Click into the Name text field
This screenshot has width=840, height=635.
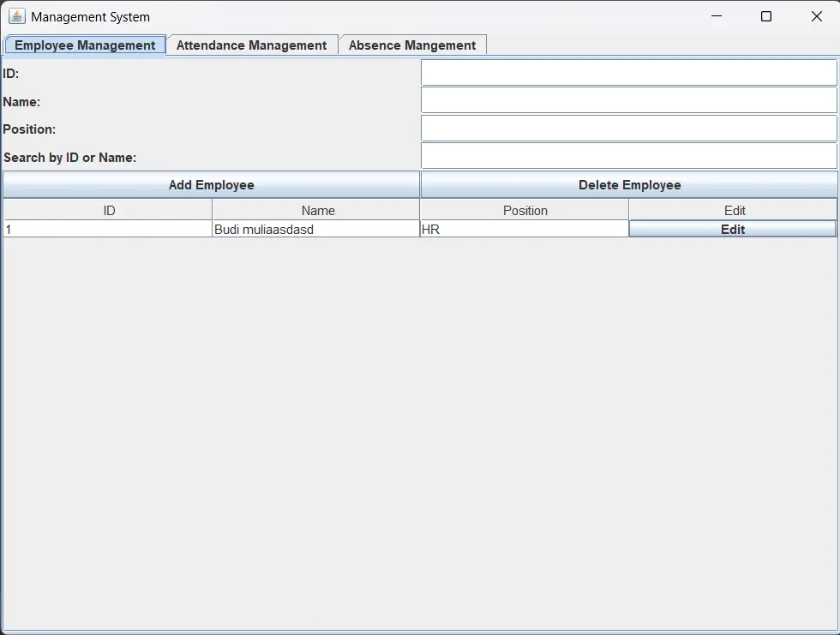(x=628, y=101)
